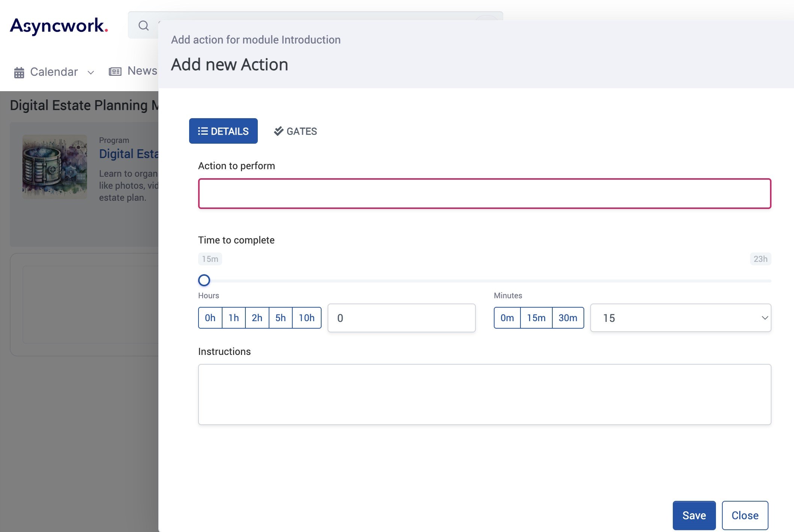
Task: Click the 23h maximum label
Action: pos(761,259)
